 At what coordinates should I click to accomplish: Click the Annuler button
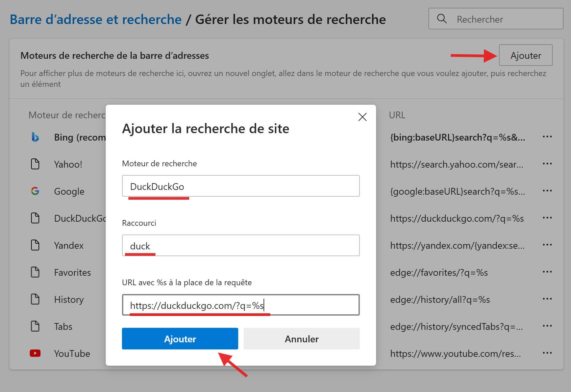tap(302, 339)
